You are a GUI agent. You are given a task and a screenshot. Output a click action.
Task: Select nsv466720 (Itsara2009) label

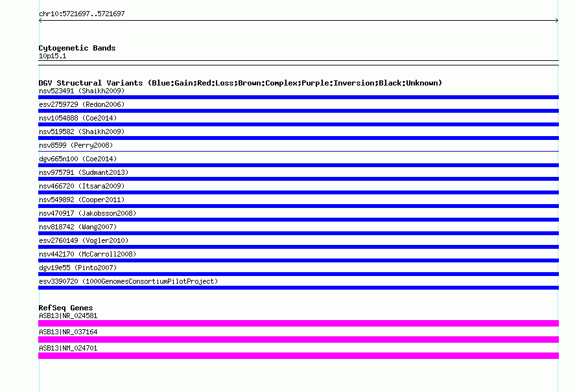(x=82, y=186)
